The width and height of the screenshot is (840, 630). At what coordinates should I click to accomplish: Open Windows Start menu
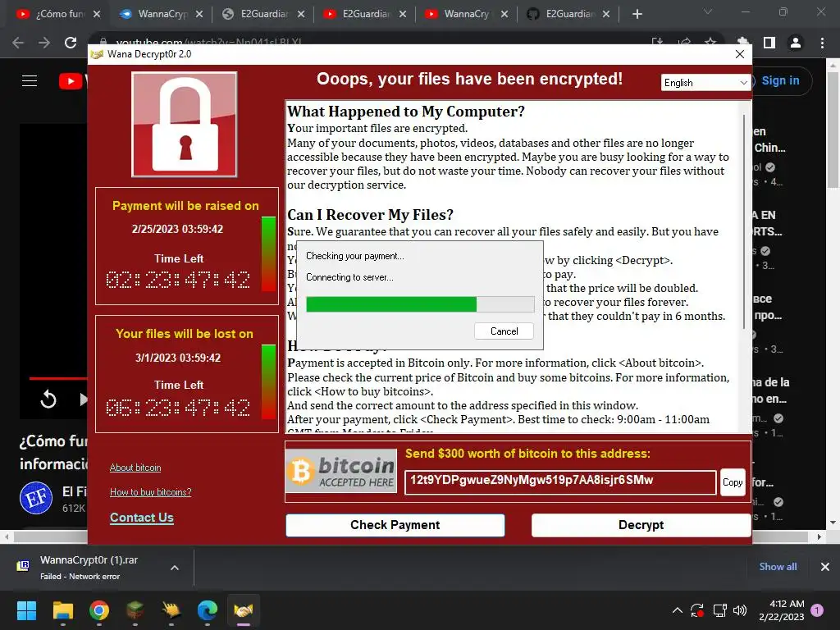click(26, 610)
